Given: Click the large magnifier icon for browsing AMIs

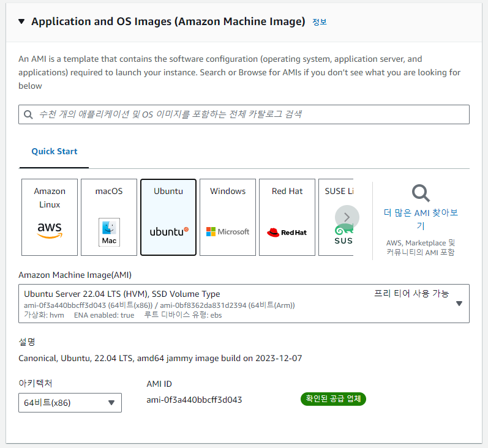Looking at the screenshot, I should 421,193.
